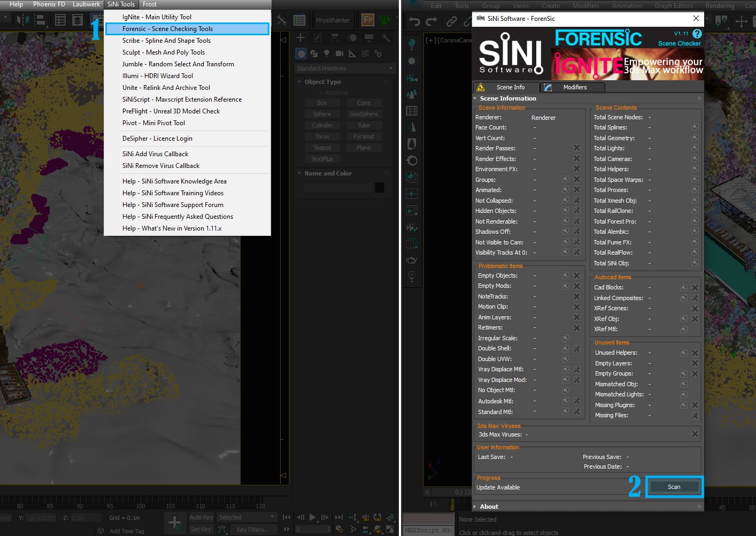The image size is (756, 536).
Task: Toggle the Auto Key button
Action: tap(201, 517)
